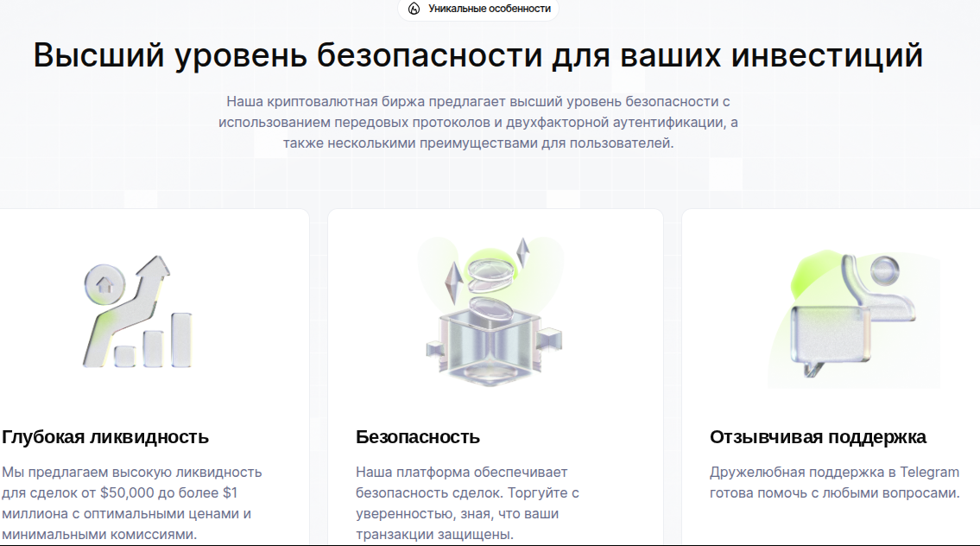Click the main heading 'Высший уровень безопасности для ваших инвестиций'

point(478,55)
